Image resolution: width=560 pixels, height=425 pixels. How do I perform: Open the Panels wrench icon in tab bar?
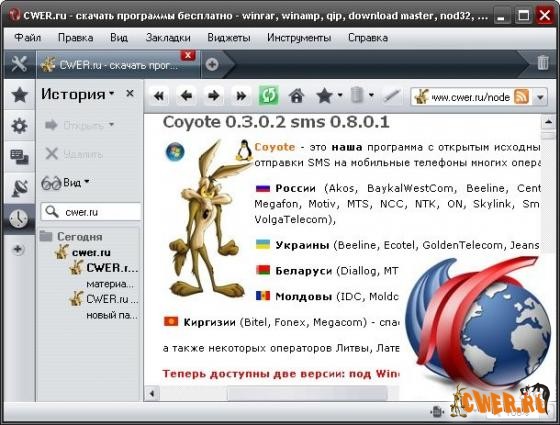(x=19, y=64)
